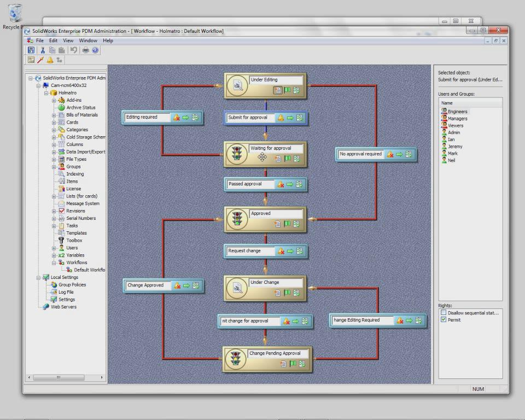Open the File menu
The image size is (525, 420).
[x=40, y=40]
